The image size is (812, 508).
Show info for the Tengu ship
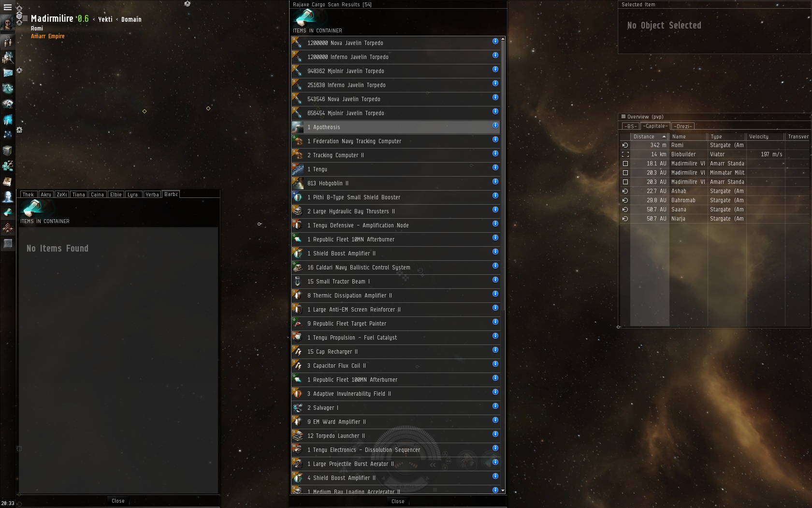pyautogui.click(x=495, y=167)
